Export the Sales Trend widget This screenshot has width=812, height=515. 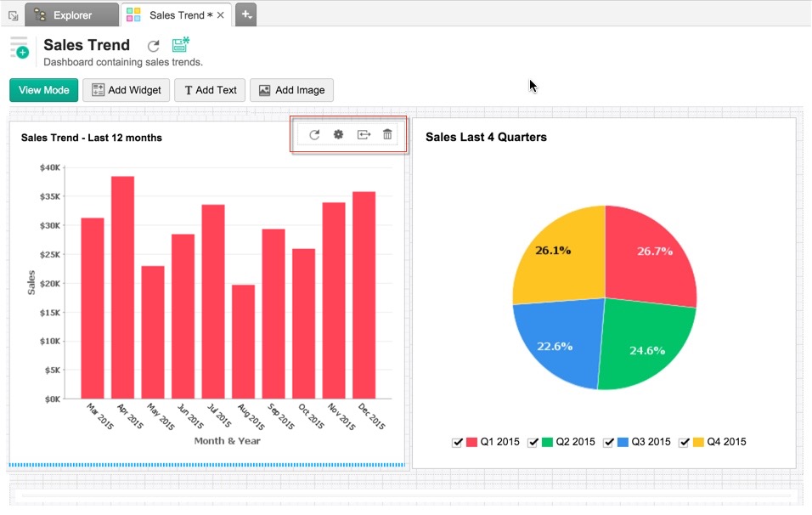click(x=364, y=134)
